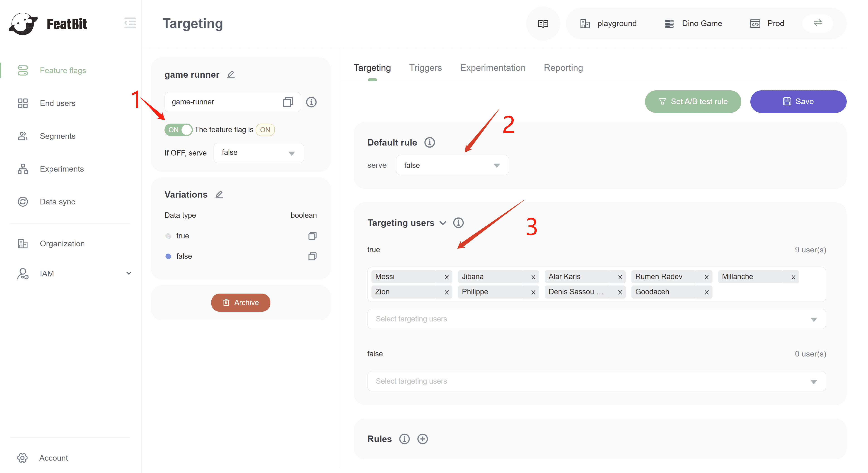Click the Save button
868x473 pixels.
pyautogui.click(x=798, y=101)
